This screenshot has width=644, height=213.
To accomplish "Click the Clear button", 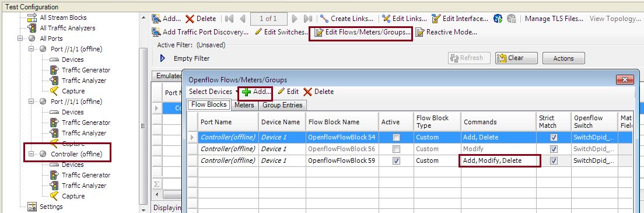I will click(x=516, y=58).
